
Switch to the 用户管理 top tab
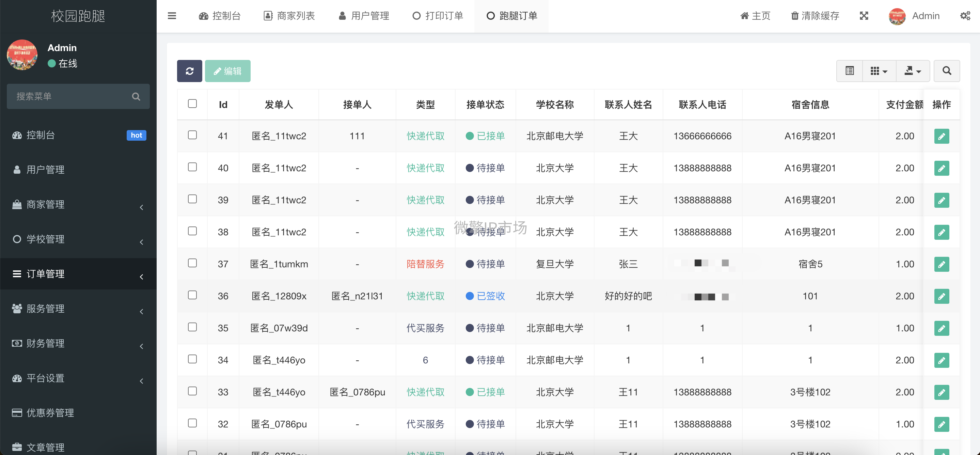click(x=364, y=16)
